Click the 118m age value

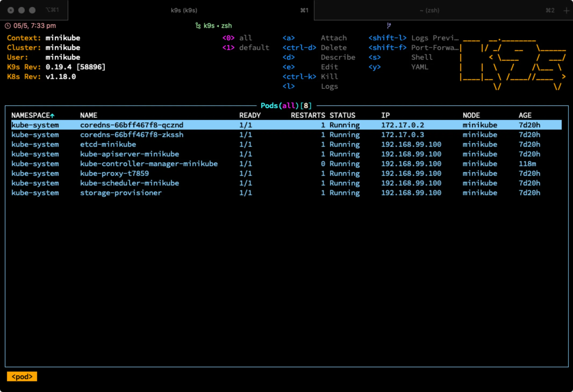pos(527,164)
